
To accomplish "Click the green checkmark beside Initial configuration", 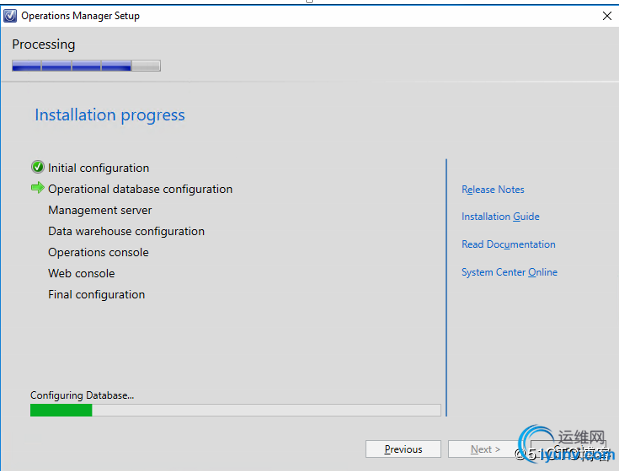I will (x=38, y=167).
